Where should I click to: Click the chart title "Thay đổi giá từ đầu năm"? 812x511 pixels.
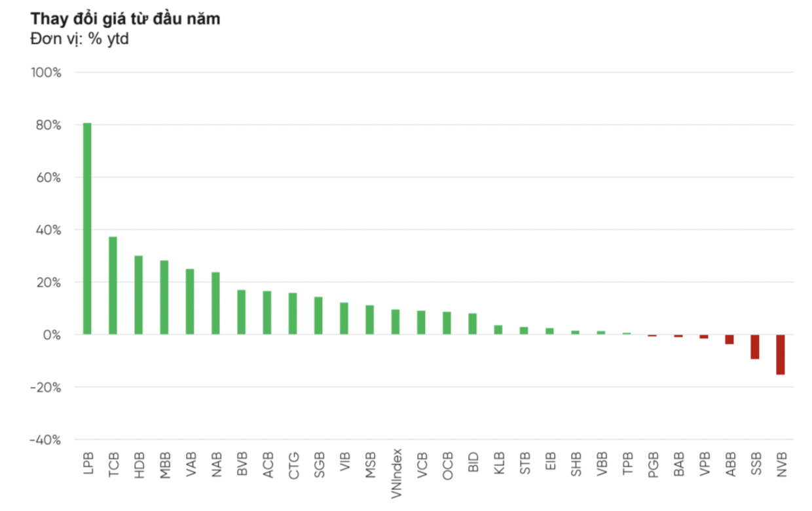point(125,19)
